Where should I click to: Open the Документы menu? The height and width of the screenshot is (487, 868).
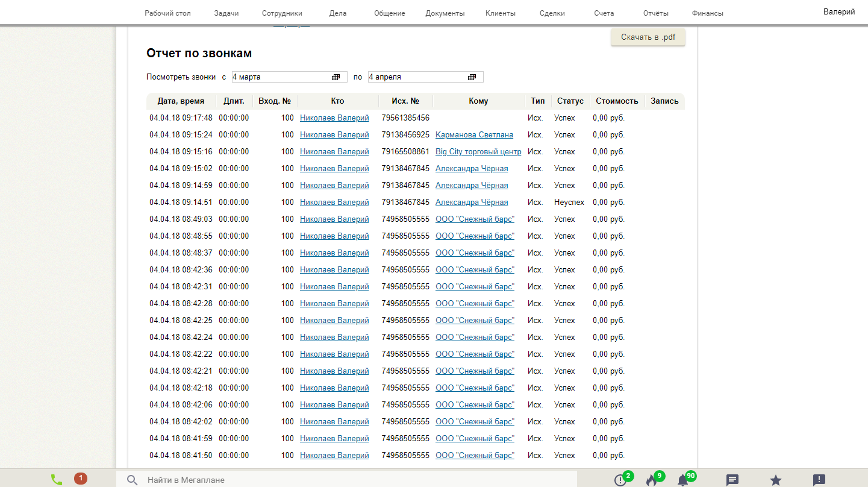point(445,13)
